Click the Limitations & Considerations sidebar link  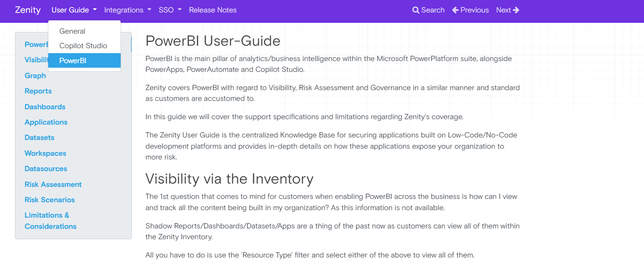(x=50, y=221)
